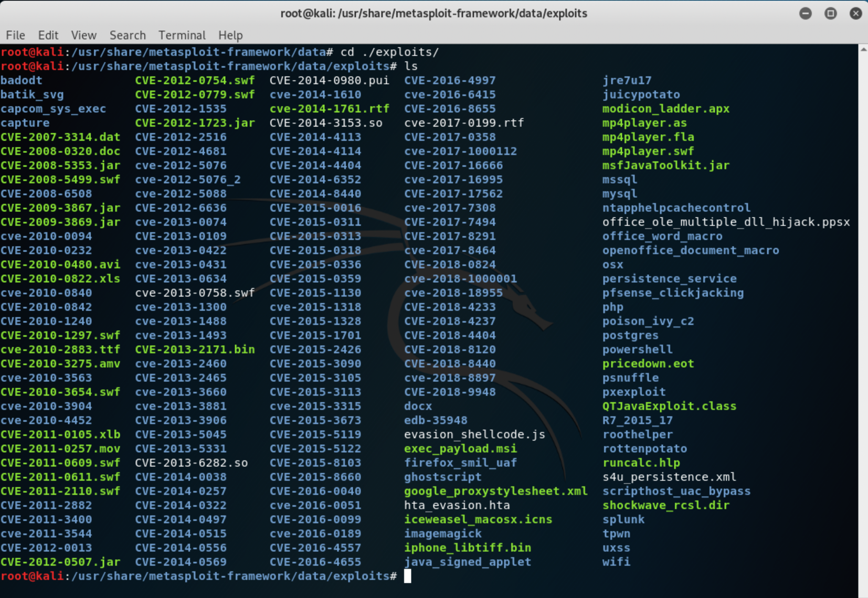This screenshot has width=868, height=598.
Task: Click the file 'msfJavaToolkit.jar'
Action: tap(666, 165)
